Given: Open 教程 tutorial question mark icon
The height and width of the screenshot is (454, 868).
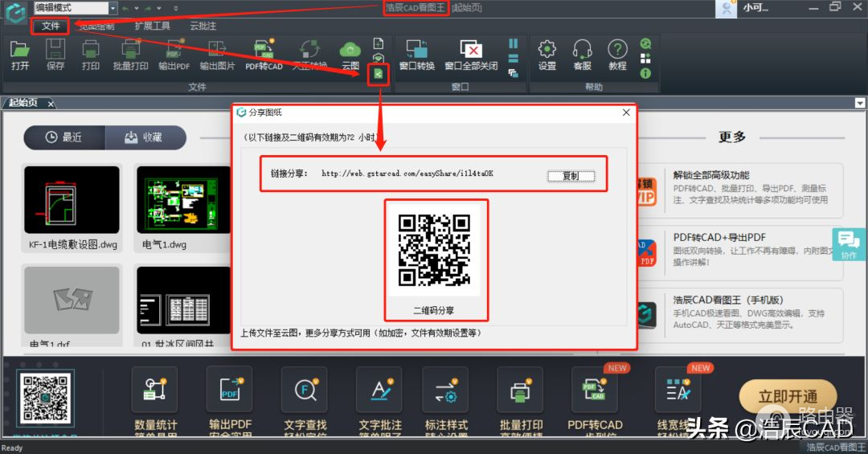Looking at the screenshot, I should click(617, 49).
